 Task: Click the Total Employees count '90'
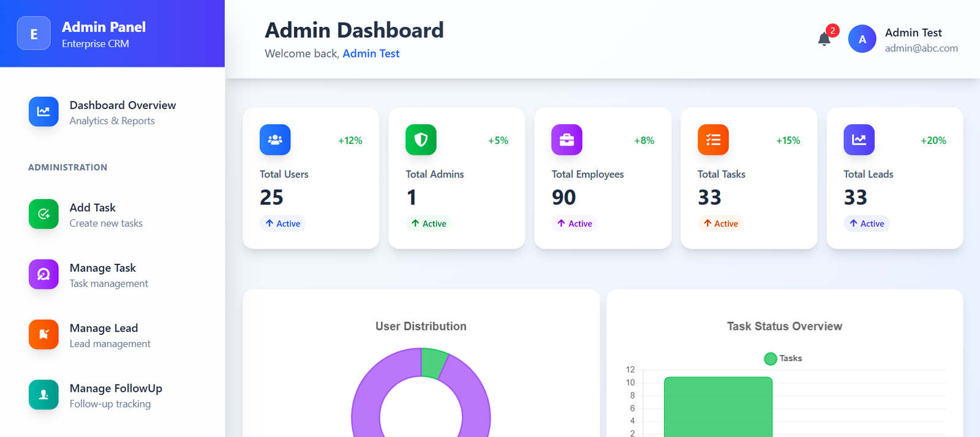tap(563, 197)
